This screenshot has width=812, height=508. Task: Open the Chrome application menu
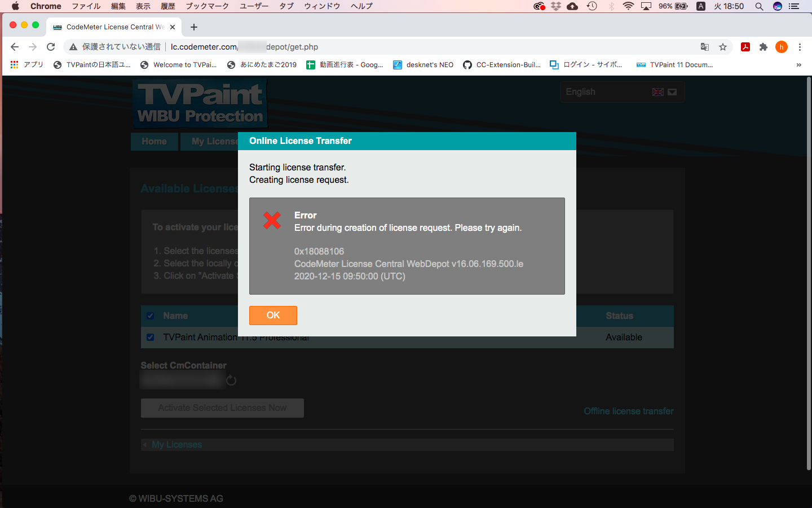click(x=46, y=6)
